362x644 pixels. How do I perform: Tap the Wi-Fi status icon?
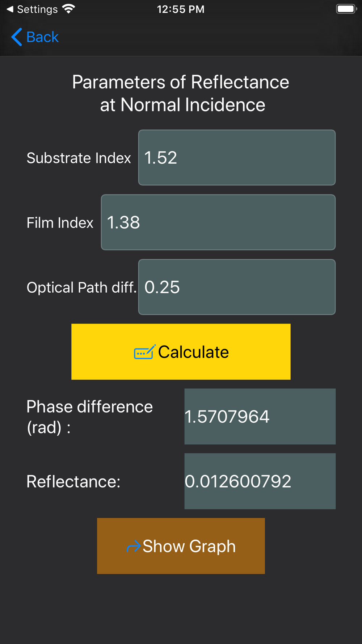(x=68, y=9)
